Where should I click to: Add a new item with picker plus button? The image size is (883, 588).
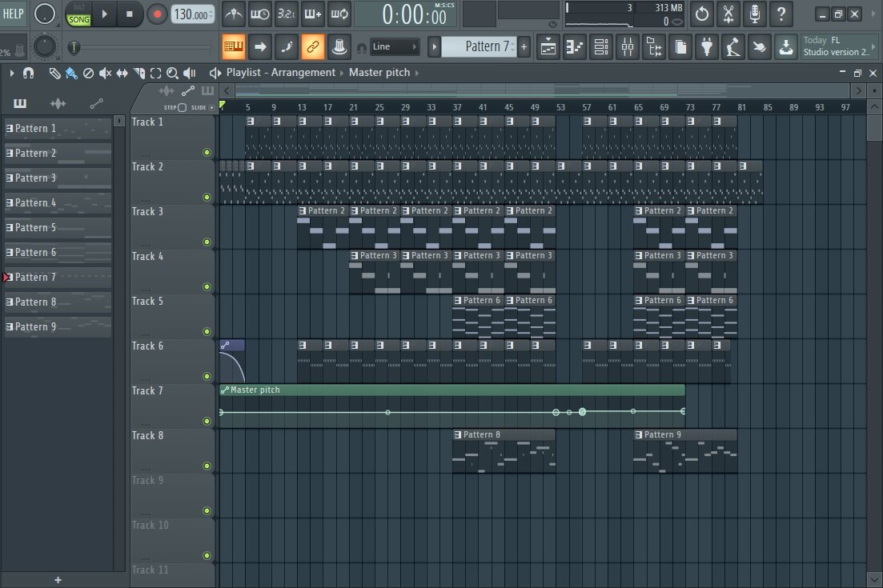click(x=58, y=580)
